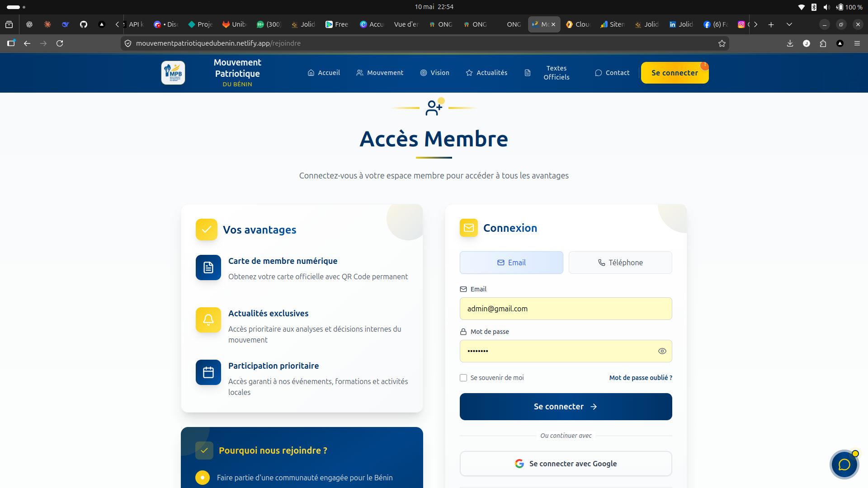This screenshot has height=488, width=868.
Task: Reload the page using the refresh icon
Action: [60, 43]
